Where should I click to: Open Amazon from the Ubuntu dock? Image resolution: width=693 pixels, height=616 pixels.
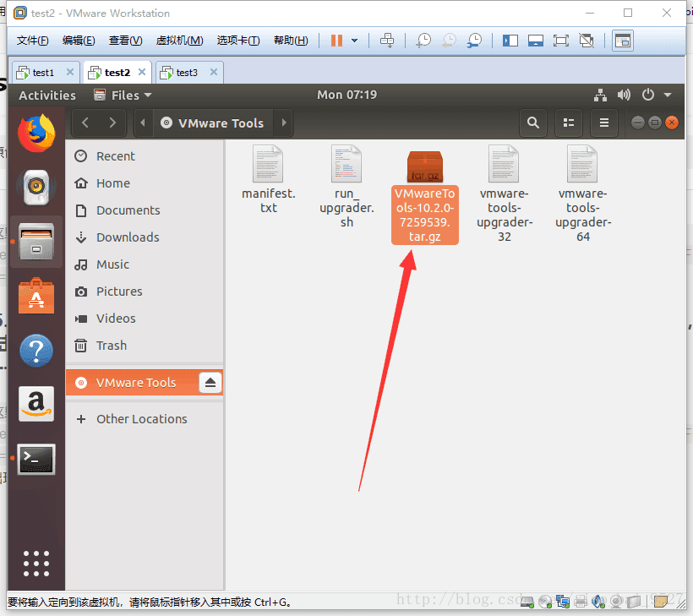pos(36,403)
